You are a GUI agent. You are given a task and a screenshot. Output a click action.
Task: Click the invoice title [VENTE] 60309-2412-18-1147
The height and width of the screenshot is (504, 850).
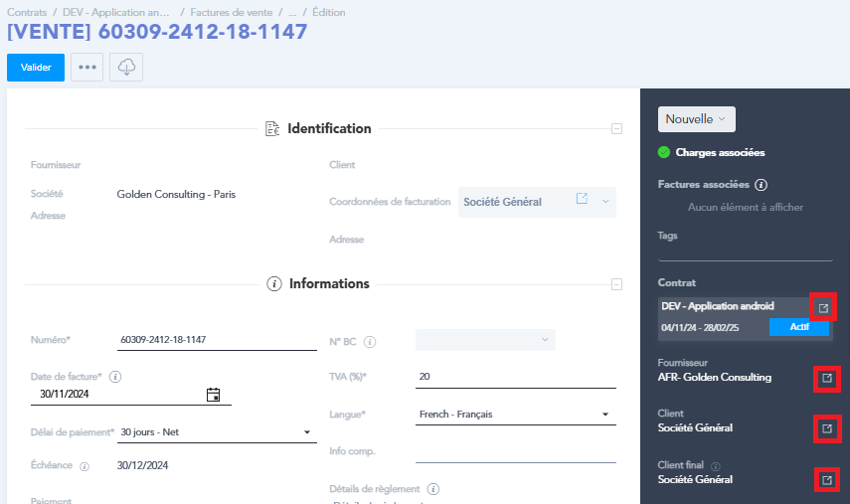pyautogui.click(x=157, y=32)
